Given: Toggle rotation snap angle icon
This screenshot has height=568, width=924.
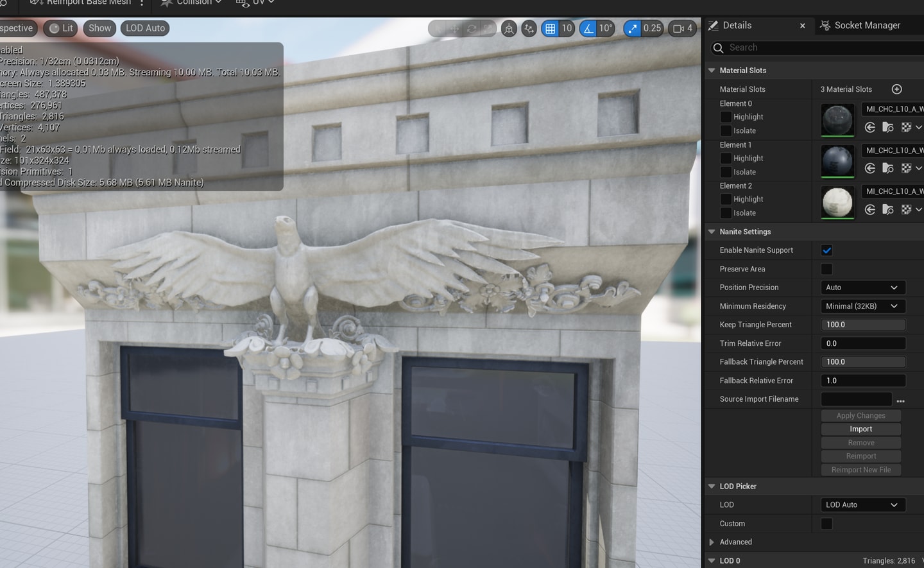Looking at the screenshot, I should coord(588,28).
